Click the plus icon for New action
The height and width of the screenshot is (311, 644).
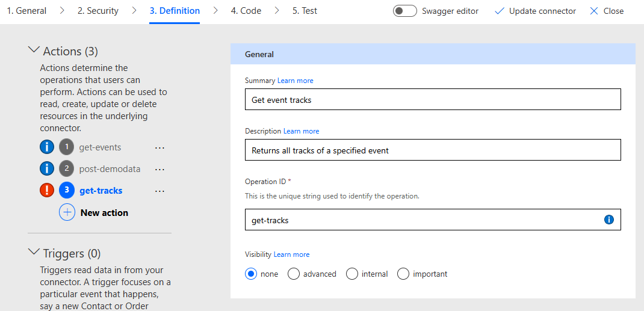tap(67, 212)
